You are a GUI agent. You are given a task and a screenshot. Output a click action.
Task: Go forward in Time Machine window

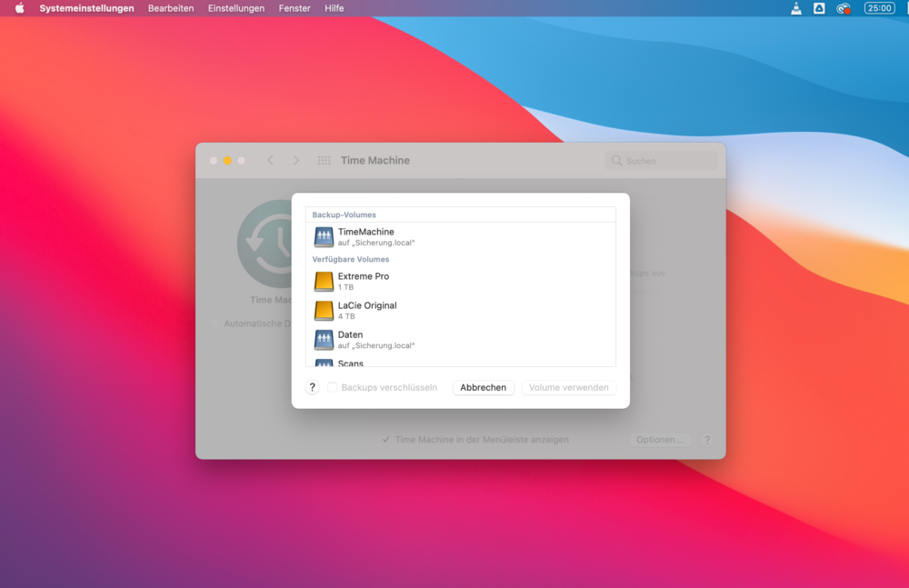296,161
